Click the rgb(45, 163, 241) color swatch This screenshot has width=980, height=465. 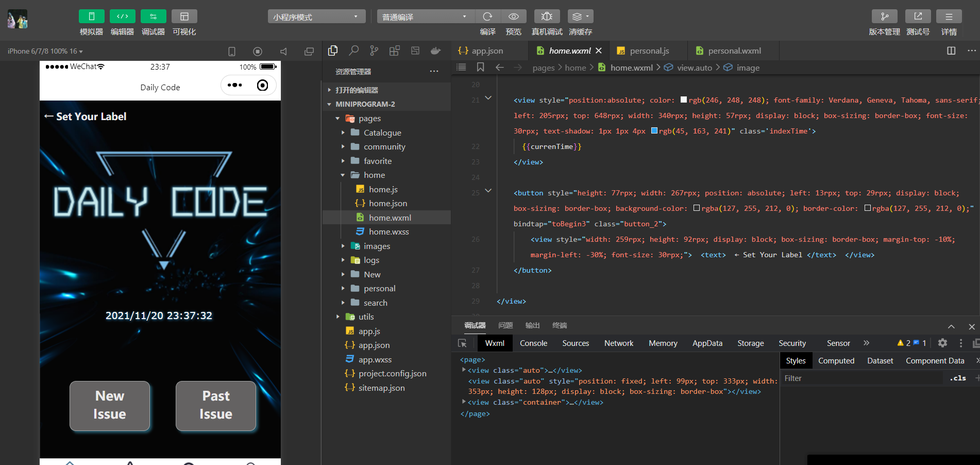pos(654,131)
